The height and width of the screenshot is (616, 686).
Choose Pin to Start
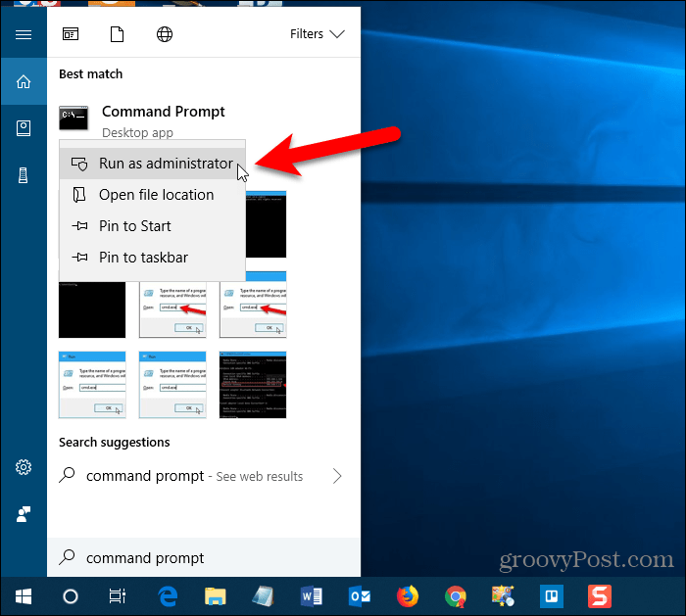[x=152, y=226]
